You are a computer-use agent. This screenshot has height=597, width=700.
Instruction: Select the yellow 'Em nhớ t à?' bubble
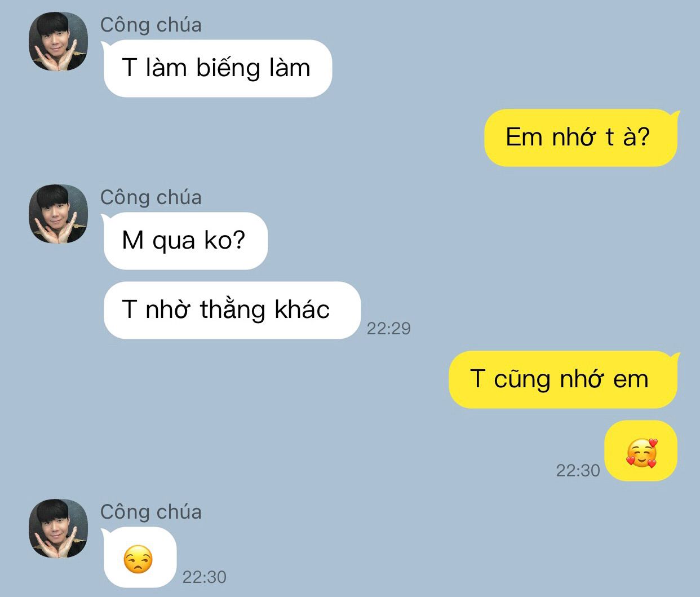[581, 138]
